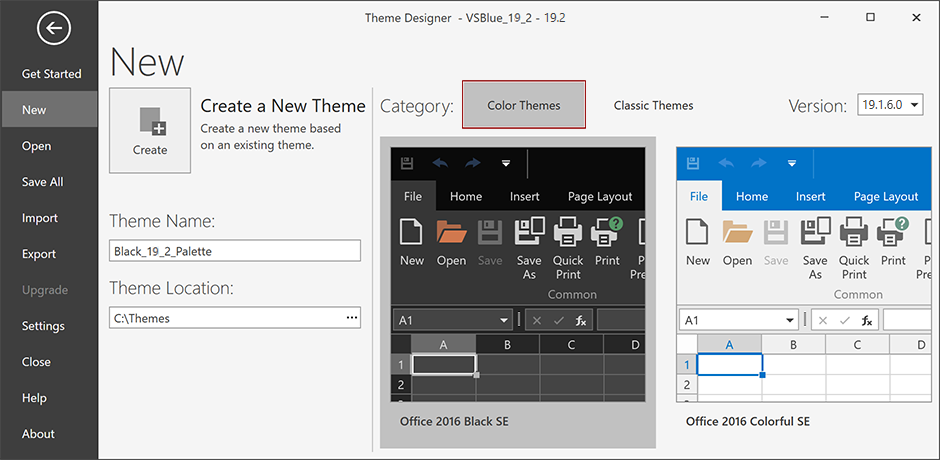This screenshot has width=940, height=460.
Task: Open the About page
Action: tap(49, 434)
